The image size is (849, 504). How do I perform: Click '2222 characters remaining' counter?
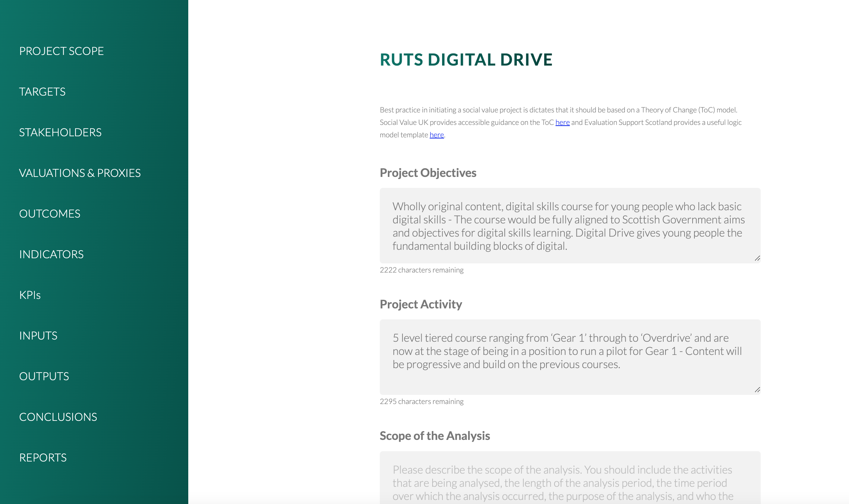click(x=422, y=270)
